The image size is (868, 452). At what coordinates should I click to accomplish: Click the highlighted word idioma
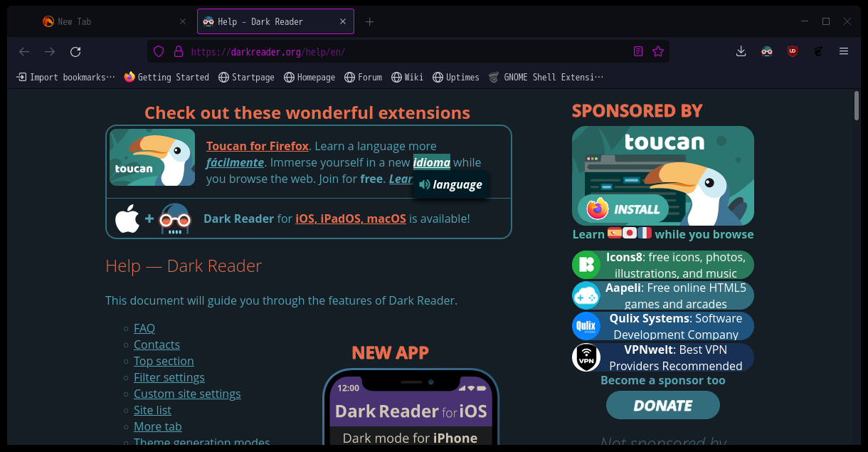click(x=432, y=162)
